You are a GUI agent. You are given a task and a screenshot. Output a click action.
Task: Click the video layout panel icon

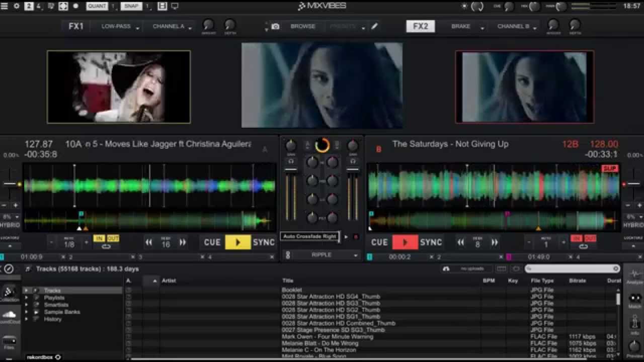[x=162, y=6]
